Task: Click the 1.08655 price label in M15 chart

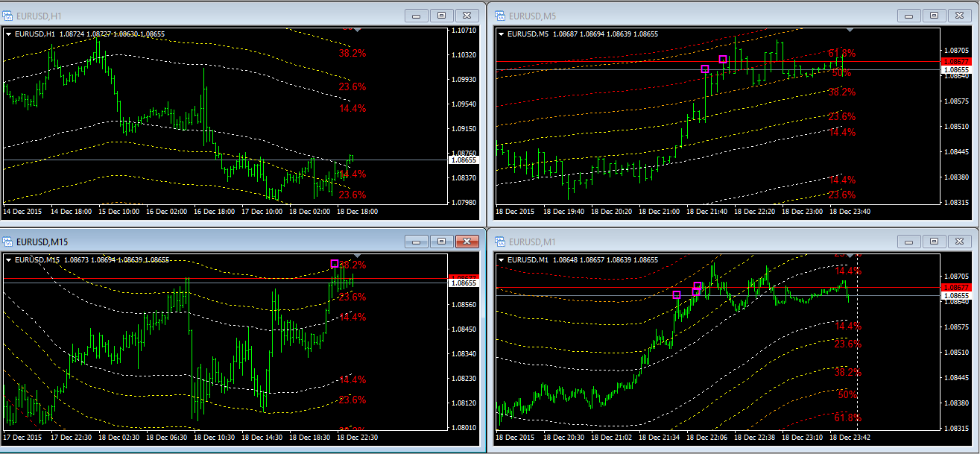Action: pyautogui.click(x=465, y=283)
